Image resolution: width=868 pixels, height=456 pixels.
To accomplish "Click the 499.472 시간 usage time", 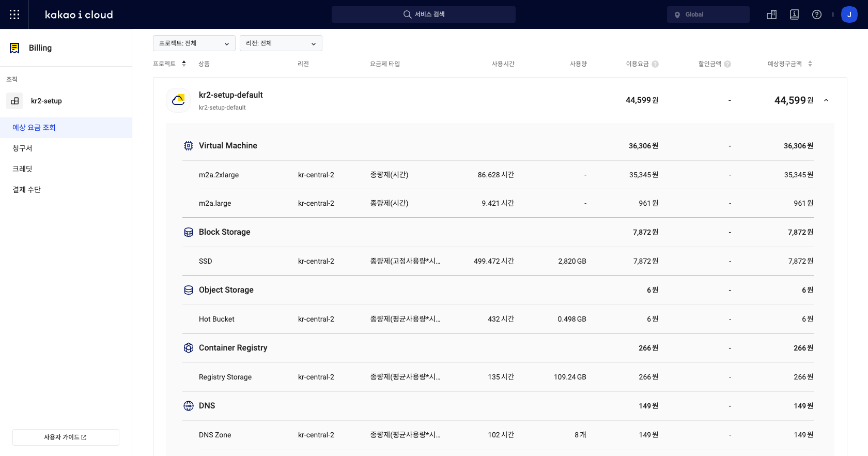I will (494, 262).
